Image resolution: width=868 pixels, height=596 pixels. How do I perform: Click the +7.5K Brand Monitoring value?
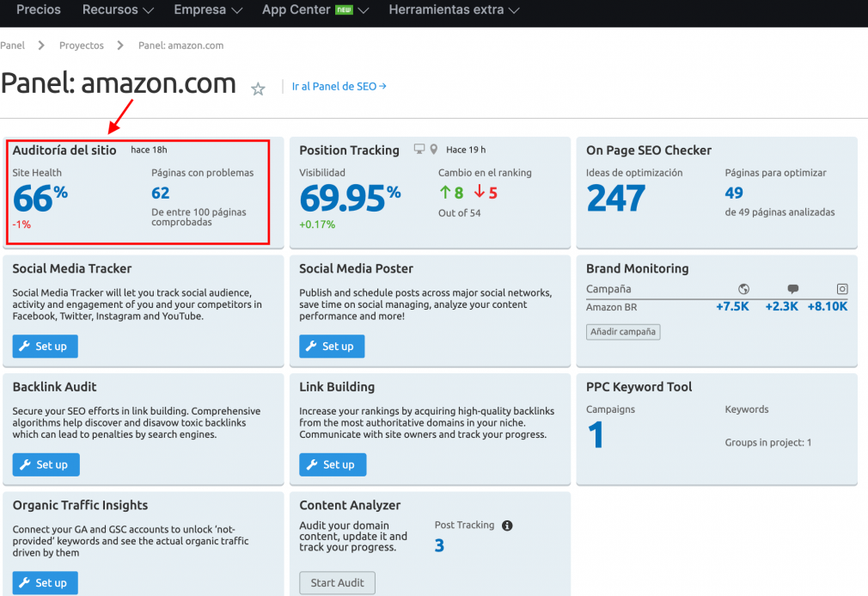click(x=732, y=306)
